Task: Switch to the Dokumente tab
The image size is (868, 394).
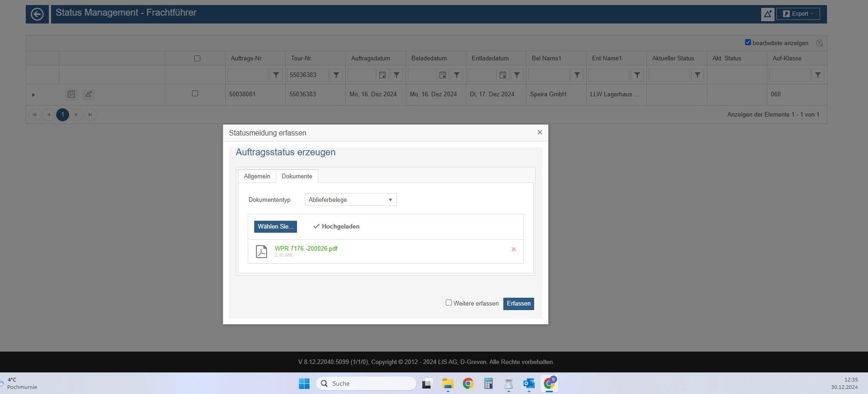Action: (x=297, y=176)
